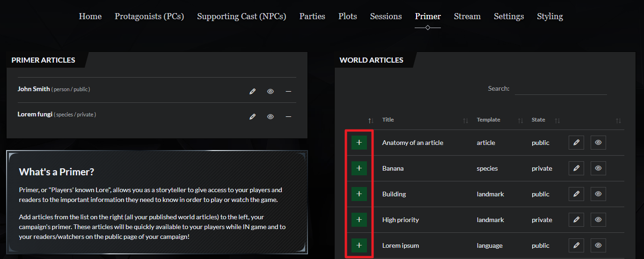644x259 pixels.
Task: Click the High priority title cell
Action: 401,220
